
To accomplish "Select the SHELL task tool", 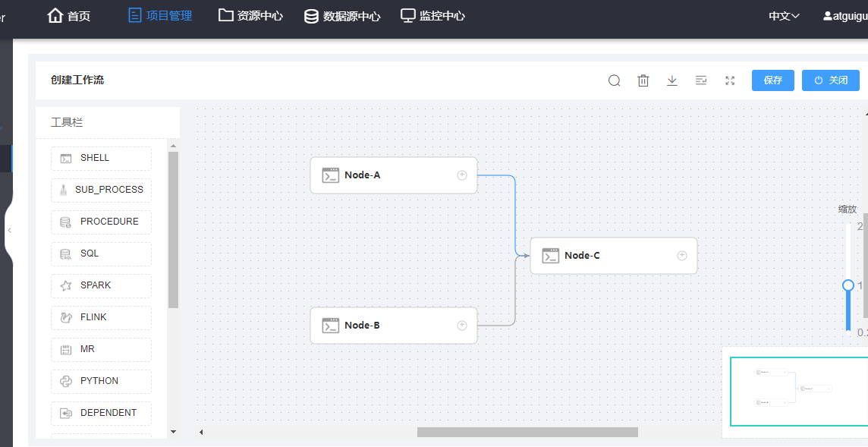I will pos(101,158).
